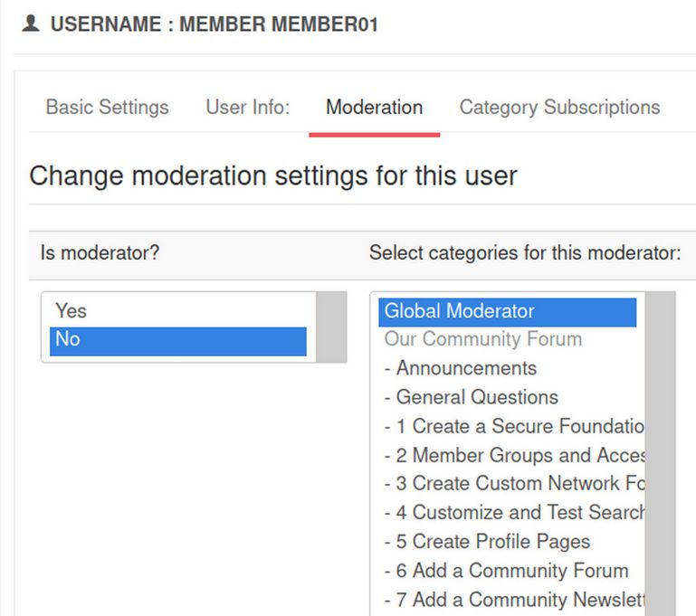The width and height of the screenshot is (696, 616).
Task: Click the categories list scrollbar
Action: pyautogui.click(x=660, y=452)
